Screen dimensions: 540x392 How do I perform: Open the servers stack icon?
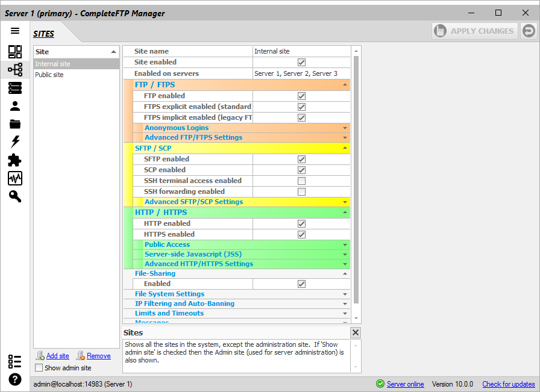pyautogui.click(x=15, y=88)
